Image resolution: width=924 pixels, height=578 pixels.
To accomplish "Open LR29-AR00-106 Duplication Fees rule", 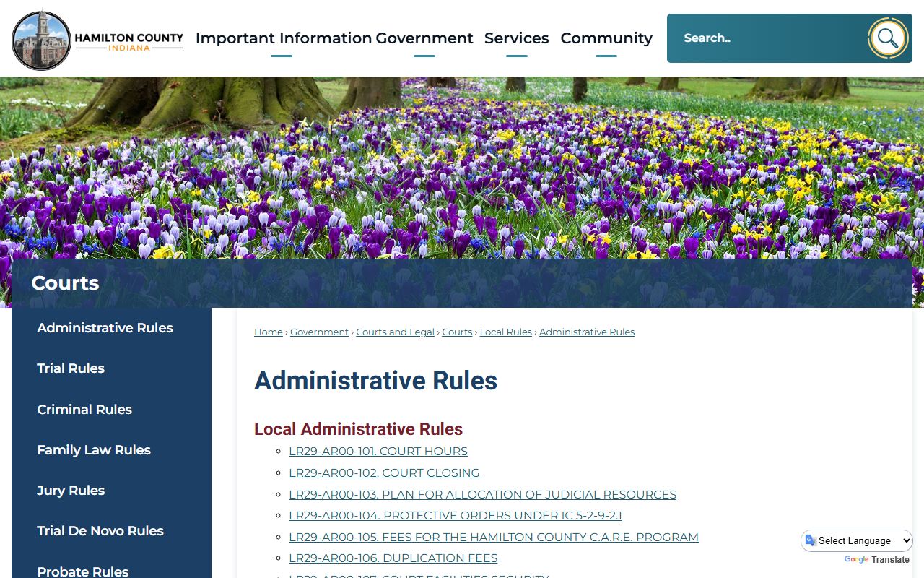I will click(393, 558).
